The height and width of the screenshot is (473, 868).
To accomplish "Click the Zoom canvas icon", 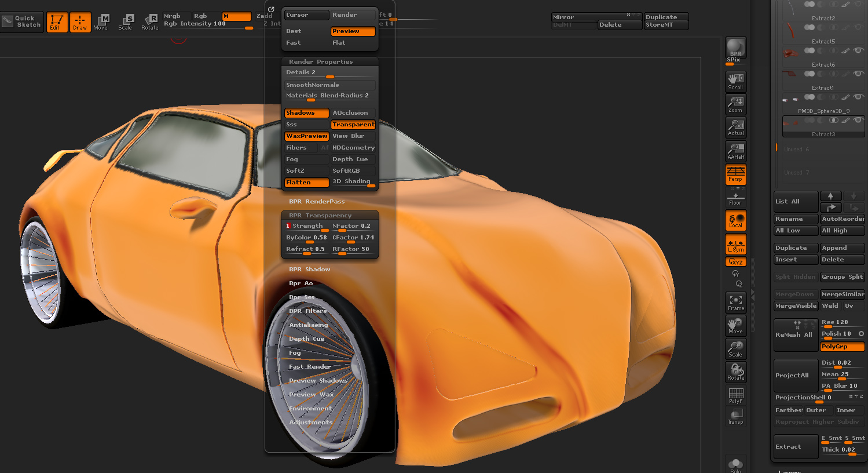I will (x=735, y=104).
